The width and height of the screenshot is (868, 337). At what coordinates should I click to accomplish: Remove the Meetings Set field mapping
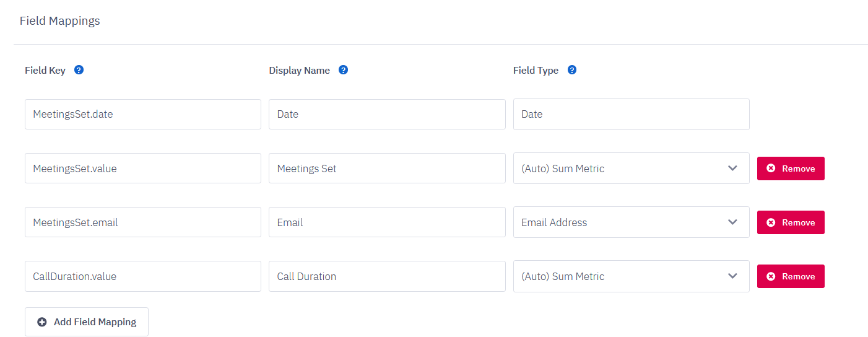point(791,168)
